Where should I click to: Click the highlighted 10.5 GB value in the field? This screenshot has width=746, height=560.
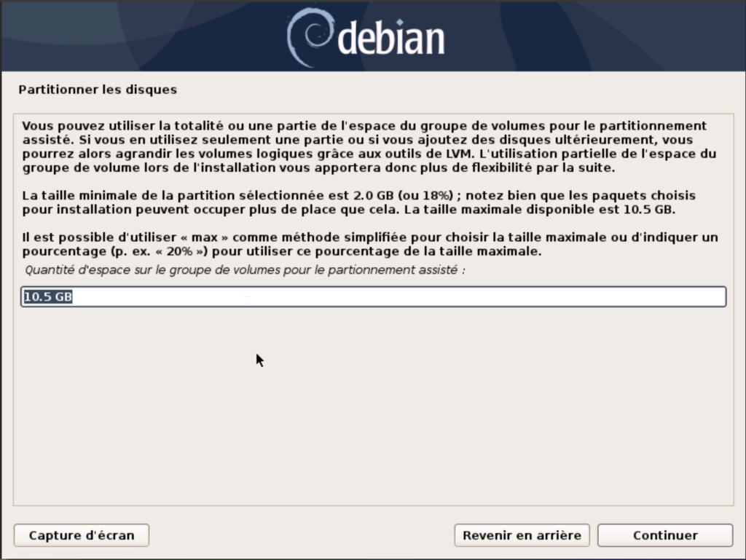(47, 297)
